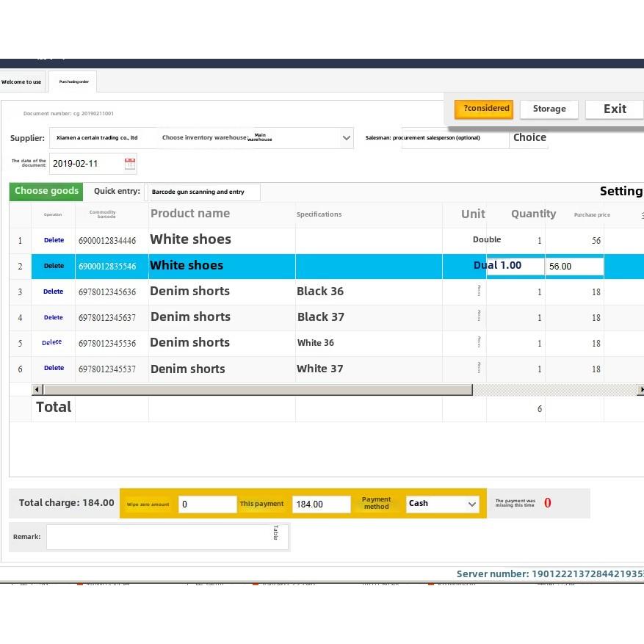Open the Setting link above table
The width and height of the screenshot is (644, 644).
click(621, 192)
